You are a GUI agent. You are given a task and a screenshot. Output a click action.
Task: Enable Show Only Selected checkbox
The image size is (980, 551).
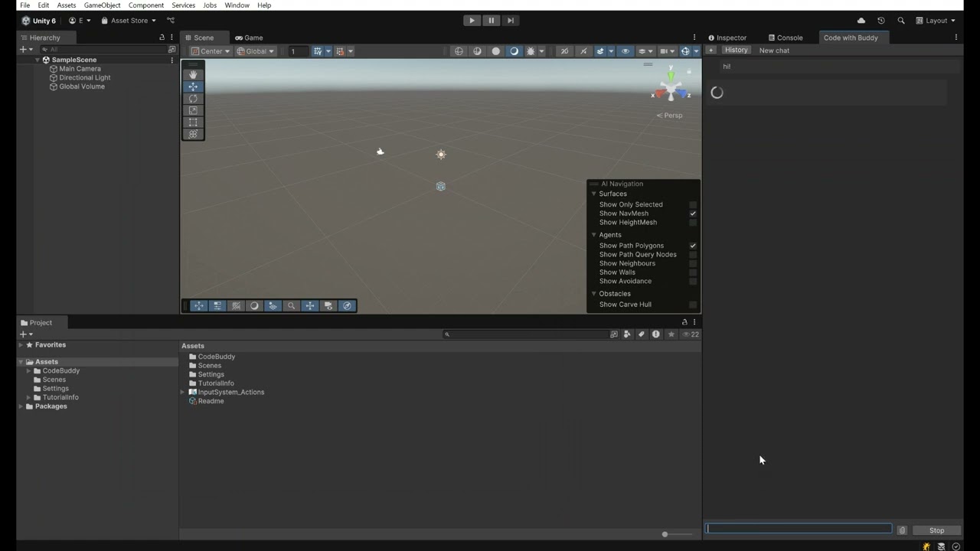pyautogui.click(x=693, y=204)
